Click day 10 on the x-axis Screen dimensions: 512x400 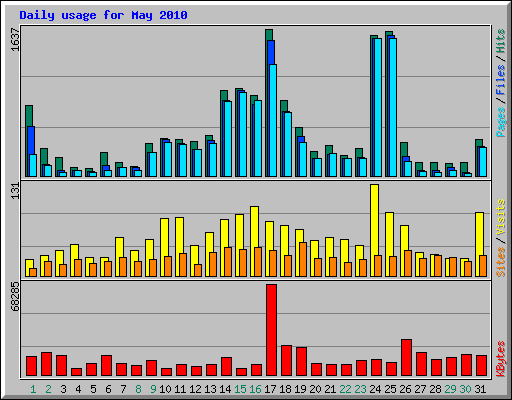click(x=165, y=389)
